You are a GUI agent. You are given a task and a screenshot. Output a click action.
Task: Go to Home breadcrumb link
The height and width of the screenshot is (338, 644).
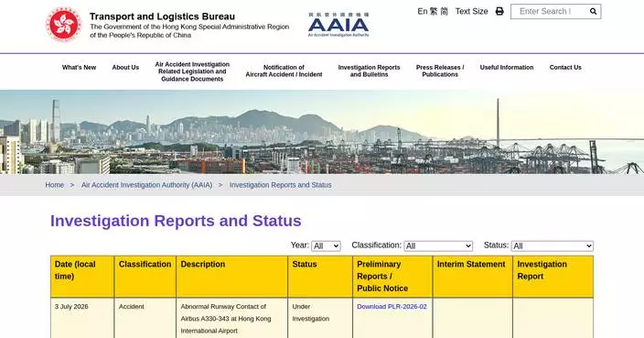[x=55, y=185]
